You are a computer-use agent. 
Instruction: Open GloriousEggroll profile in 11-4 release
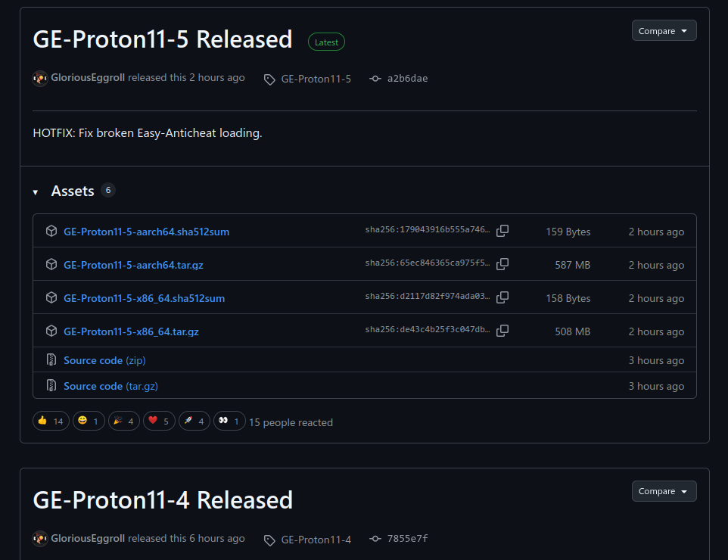88,538
